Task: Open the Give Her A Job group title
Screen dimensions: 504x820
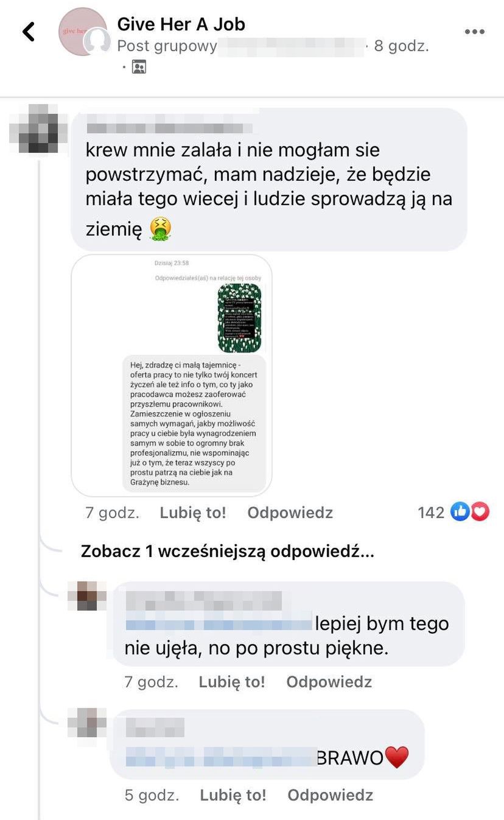Action: click(x=181, y=24)
